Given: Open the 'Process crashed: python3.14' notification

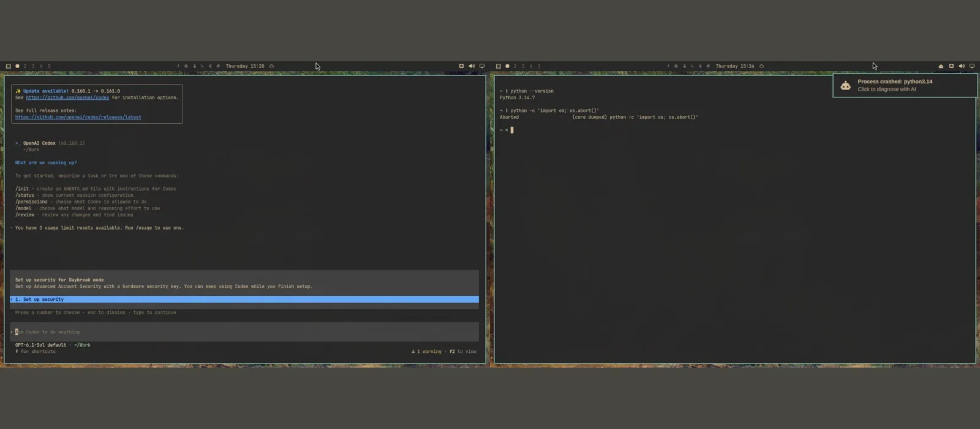Looking at the screenshot, I should pos(905,85).
